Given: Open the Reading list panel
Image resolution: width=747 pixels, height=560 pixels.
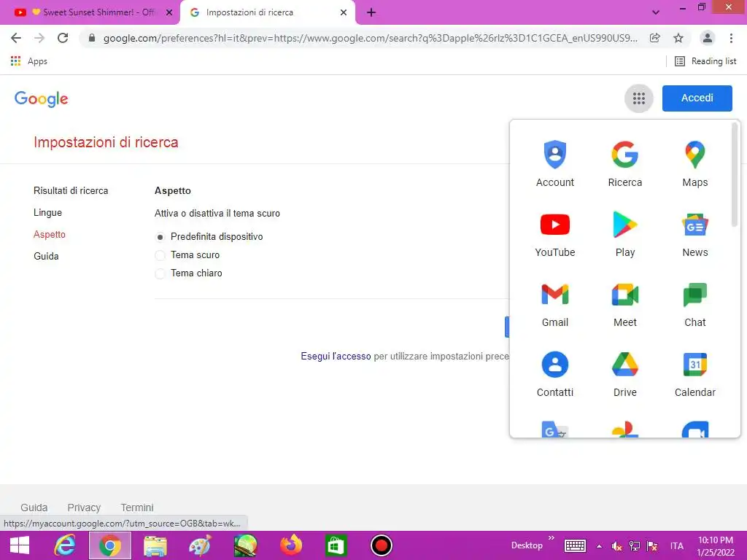Looking at the screenshot, I should pos(705,61).
